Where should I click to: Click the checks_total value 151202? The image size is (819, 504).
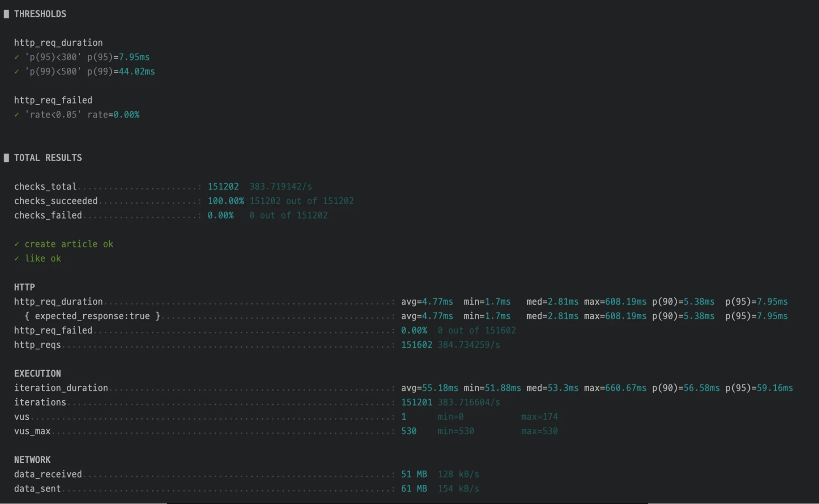[x=223, y=187]
